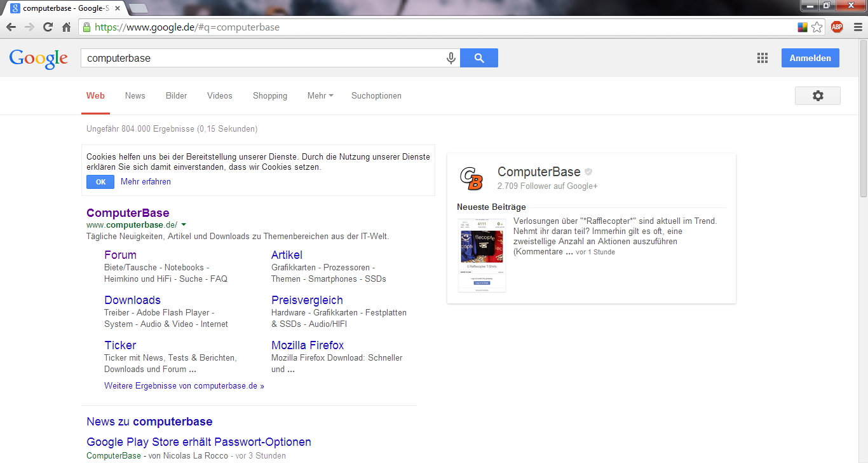
Task: Open search settings gear button
Action: [818, 95]
